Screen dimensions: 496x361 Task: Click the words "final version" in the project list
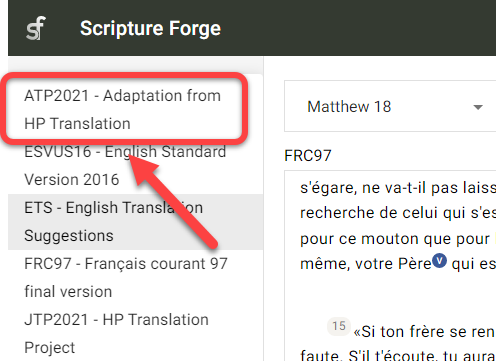(68, 292)
